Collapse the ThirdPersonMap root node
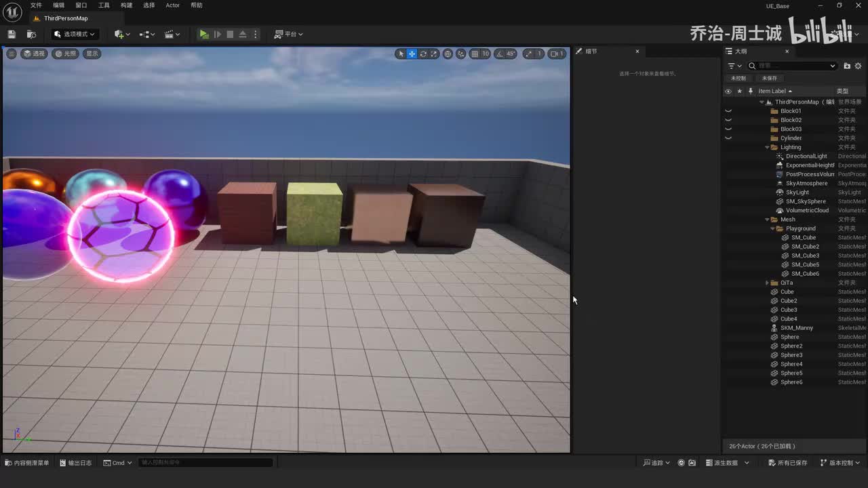This screenshot has height=488, width=868. tap(762, 102)
